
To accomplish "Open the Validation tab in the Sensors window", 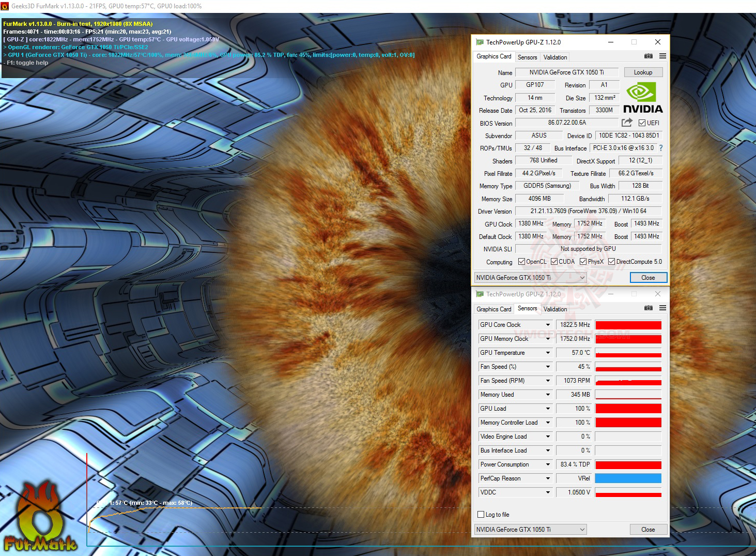I will (x=556, y=309).
